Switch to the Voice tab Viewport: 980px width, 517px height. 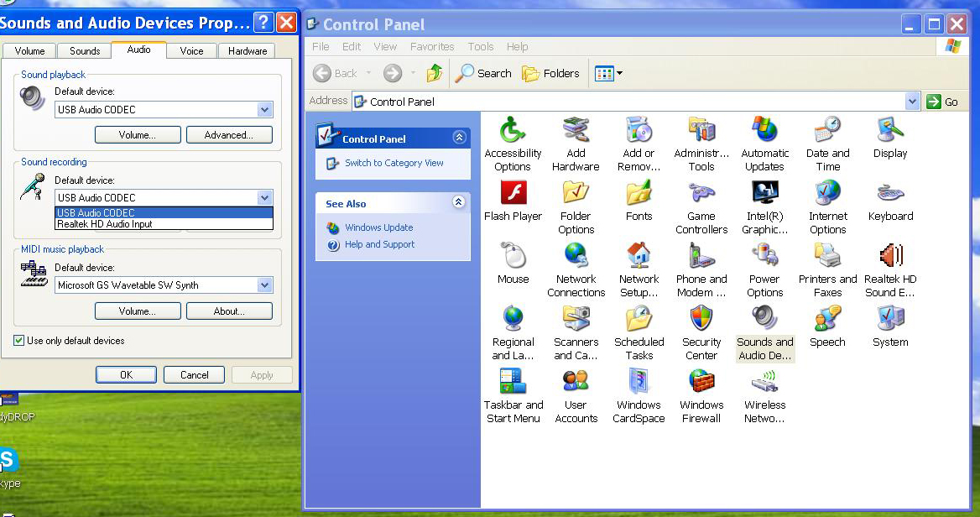tap(191, 51)
